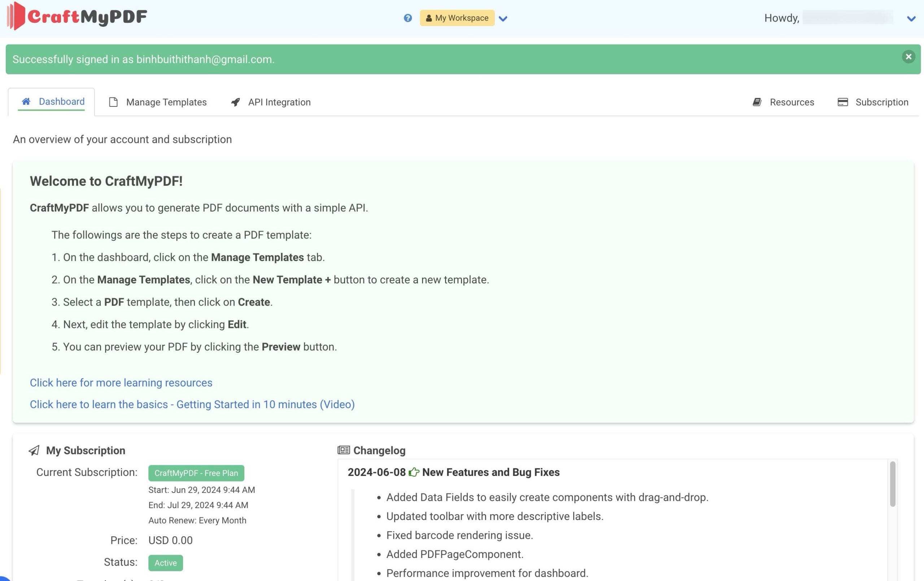Dismiss the signed-in success banner
924x581 pixels.
pyautogui.click(x=908, y=57)
